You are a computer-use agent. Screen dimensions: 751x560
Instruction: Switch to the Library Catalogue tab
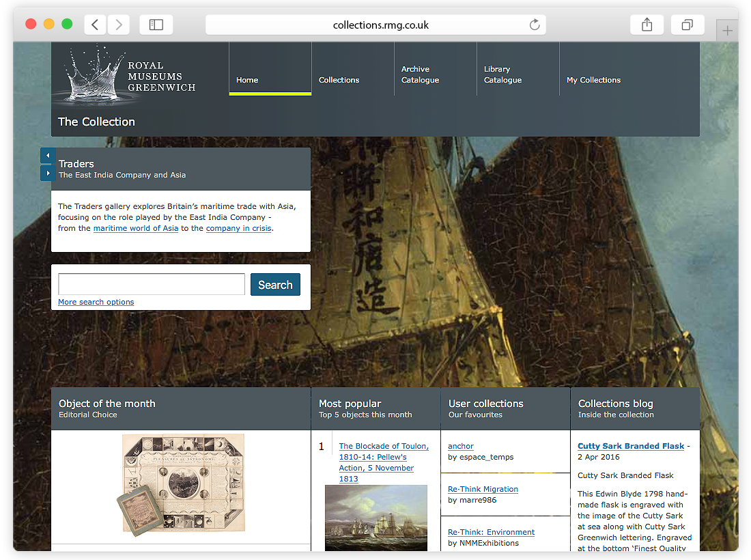tap(518, 69)
